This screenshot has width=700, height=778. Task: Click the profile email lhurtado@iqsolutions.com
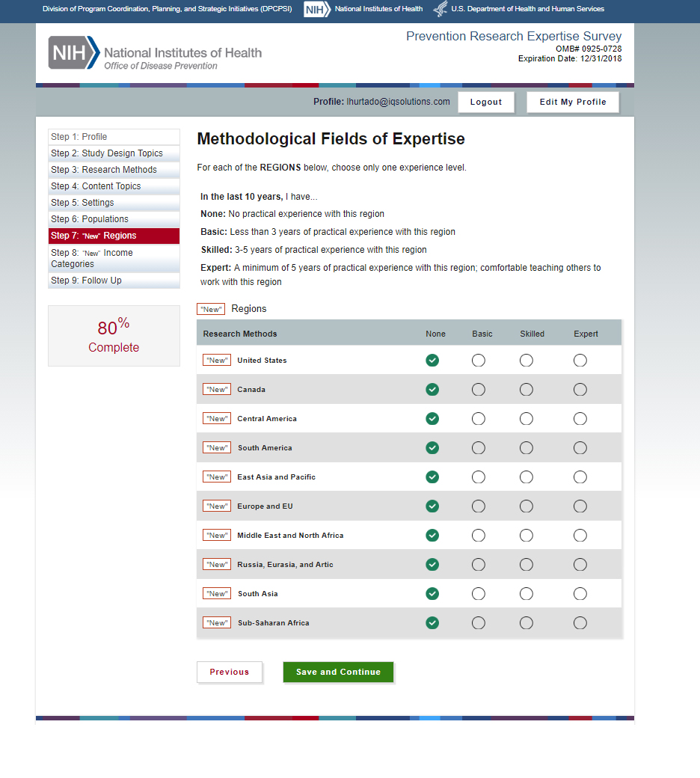pyautogui.click(x=398, y=102)
